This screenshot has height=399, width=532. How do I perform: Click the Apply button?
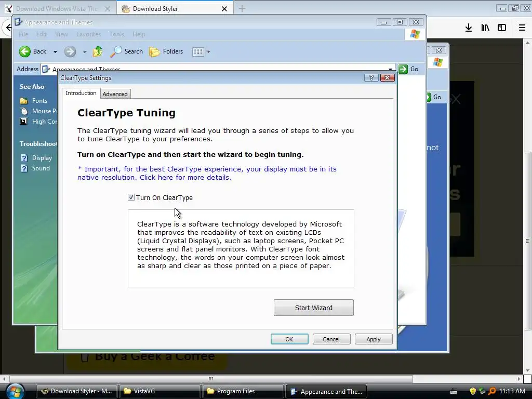(373, 339)
